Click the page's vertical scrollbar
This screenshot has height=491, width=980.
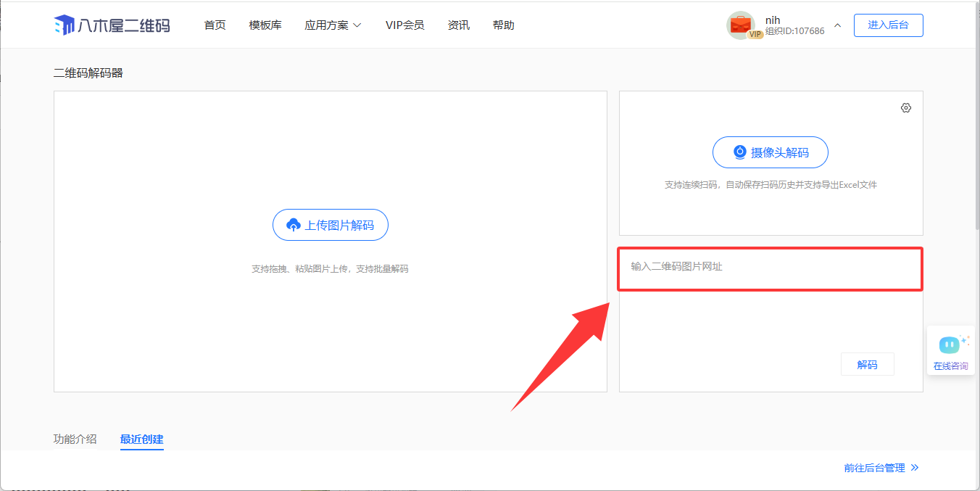point(975,145)
